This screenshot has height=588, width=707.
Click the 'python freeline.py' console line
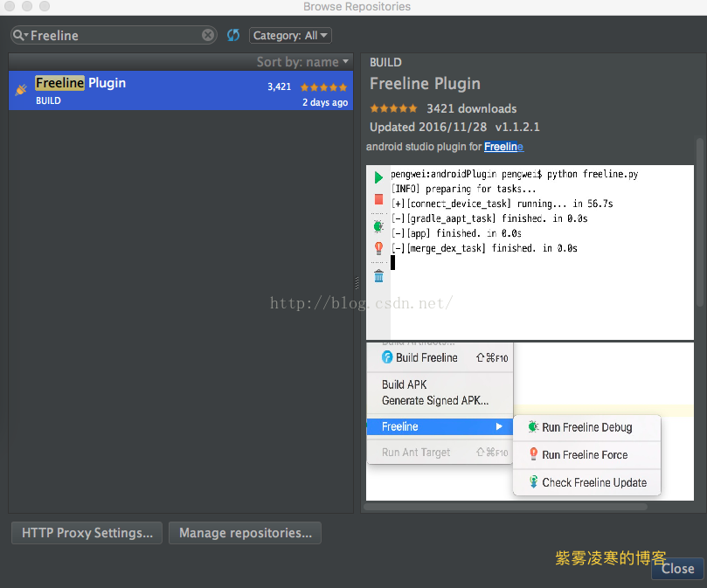(515, 174)
